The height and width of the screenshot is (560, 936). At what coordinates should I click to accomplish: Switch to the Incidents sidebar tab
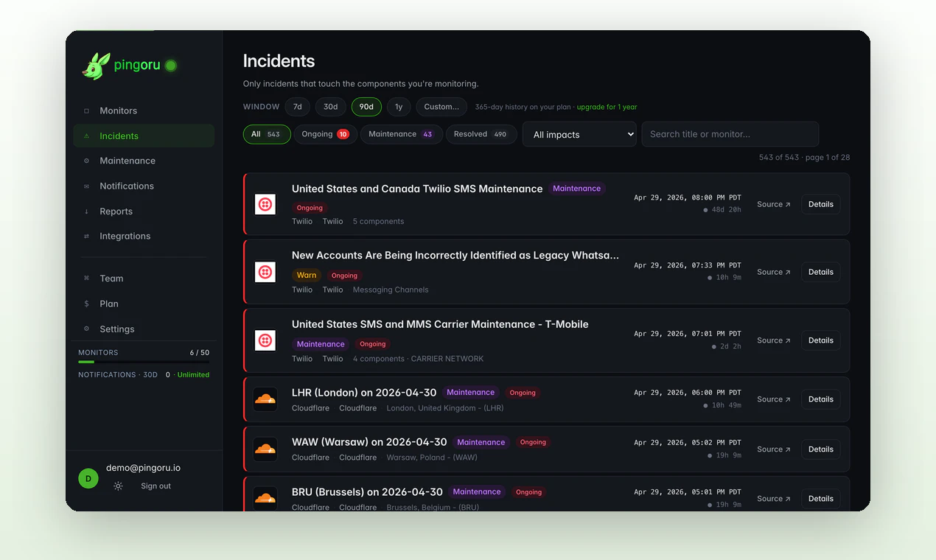(120, 136)
